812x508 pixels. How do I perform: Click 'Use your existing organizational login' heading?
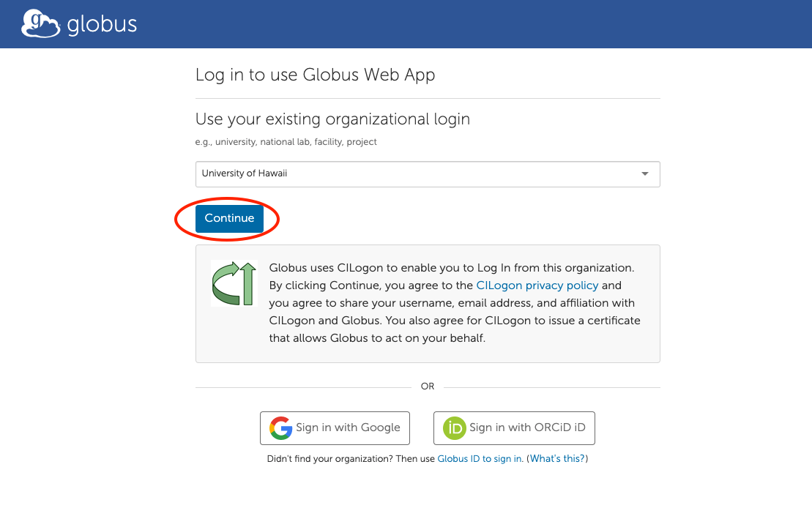tap(332, 119)
